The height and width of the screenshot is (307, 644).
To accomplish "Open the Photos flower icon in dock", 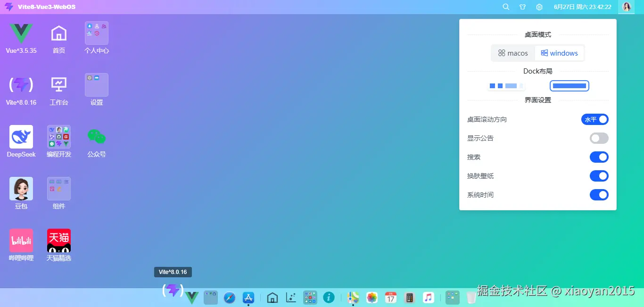I will coord(372,298).
